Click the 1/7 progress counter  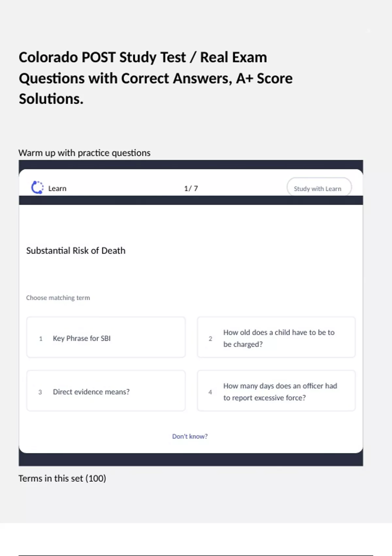[x=191, y=188]
